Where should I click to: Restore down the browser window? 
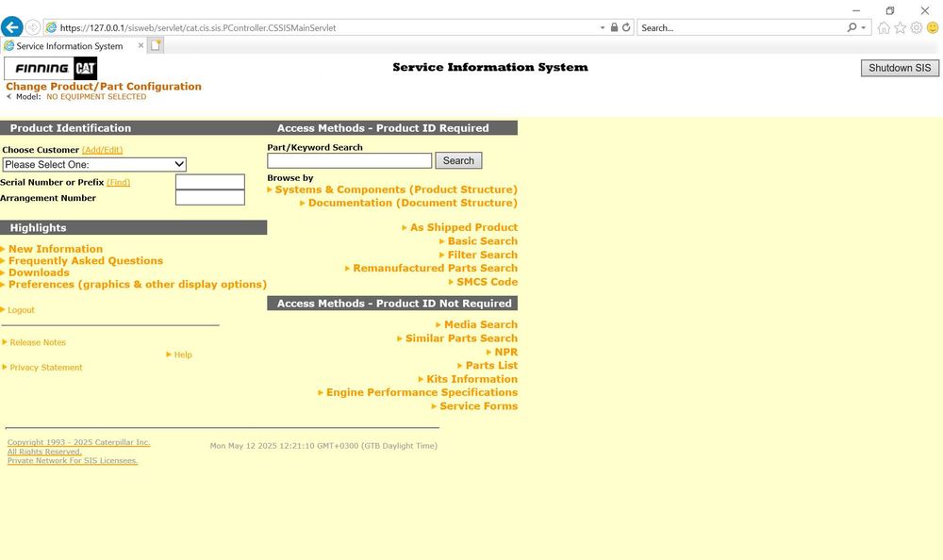(x=890, y=10)
